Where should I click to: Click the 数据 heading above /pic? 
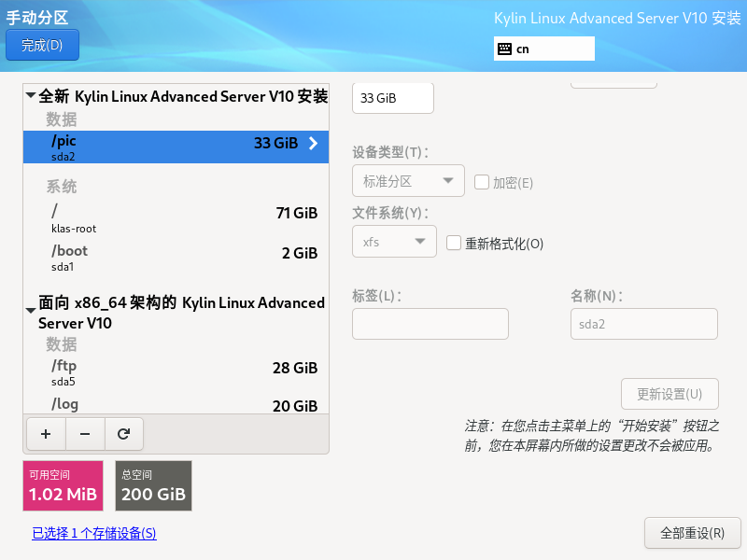pos(61,119)
